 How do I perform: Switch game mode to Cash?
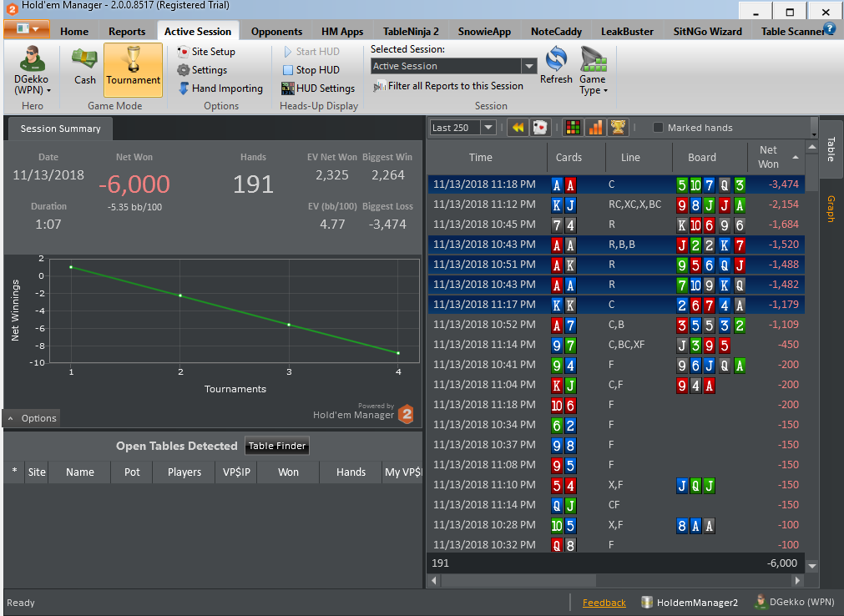(x=85, y=66)
